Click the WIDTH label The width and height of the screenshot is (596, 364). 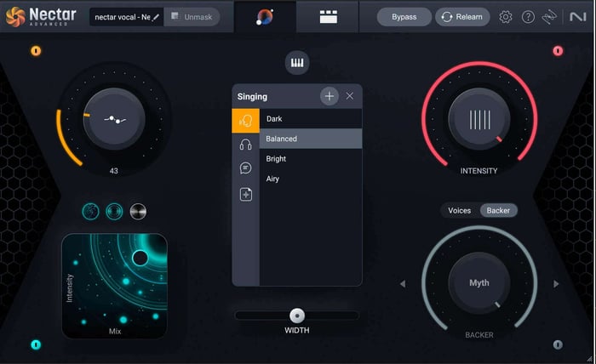[297, 330]
